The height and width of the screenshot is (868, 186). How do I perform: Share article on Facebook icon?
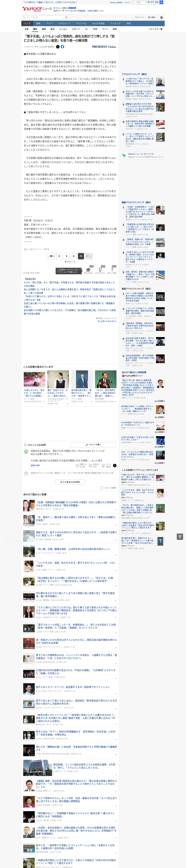(x=62, y=47)
